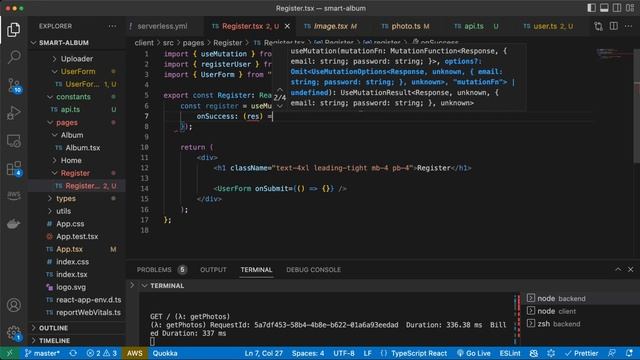Open Album.tsx file in explorer
This screenshot has height=360, width=640.
[x=82, y=148]
